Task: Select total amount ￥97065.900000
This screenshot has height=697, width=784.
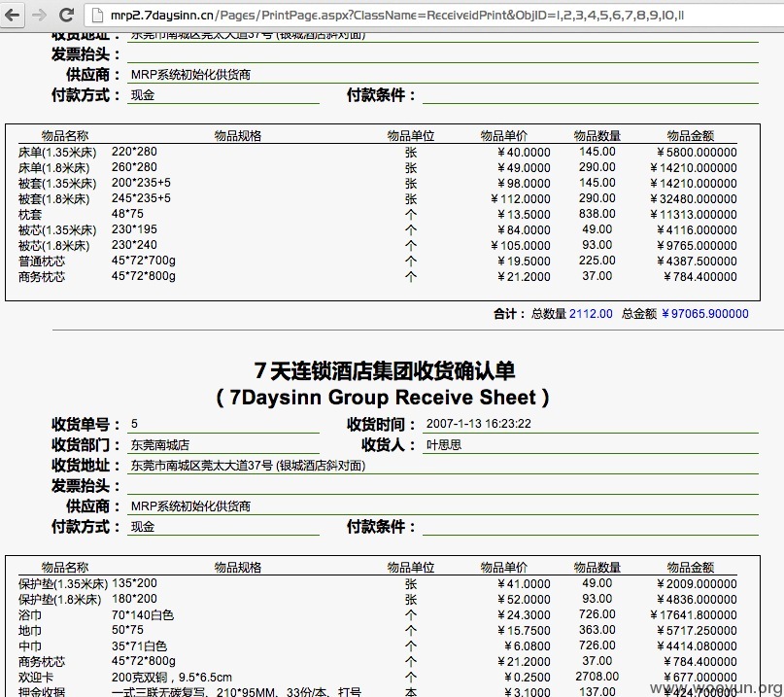Action: tap(705, 314)
